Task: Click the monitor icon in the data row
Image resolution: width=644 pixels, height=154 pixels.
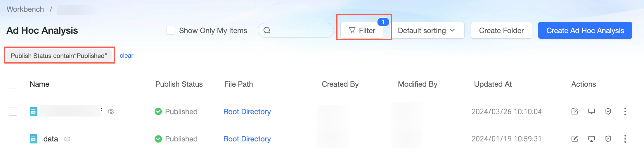Action: 591,139
